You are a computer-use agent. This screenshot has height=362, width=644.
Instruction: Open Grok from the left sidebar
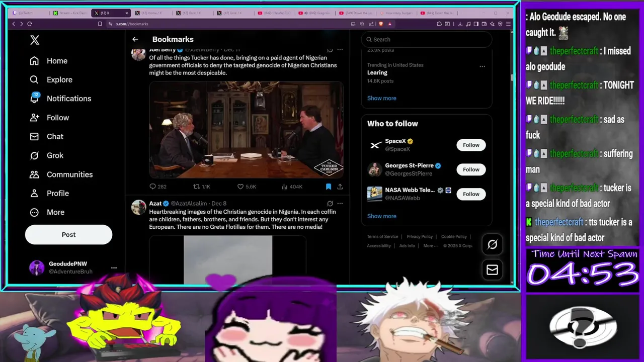click(46, 155)
